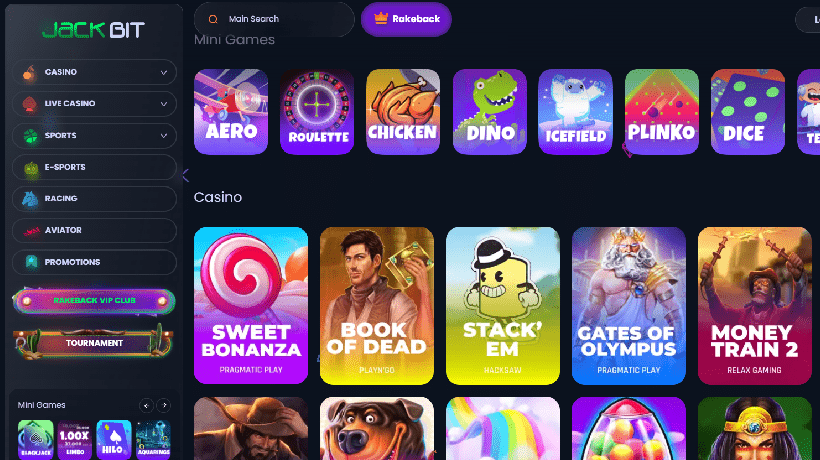This screenshot has width=820, height=460.
Task: Open the Dice mini game icon
Action: pyautogui.click(x=747, y=112)
